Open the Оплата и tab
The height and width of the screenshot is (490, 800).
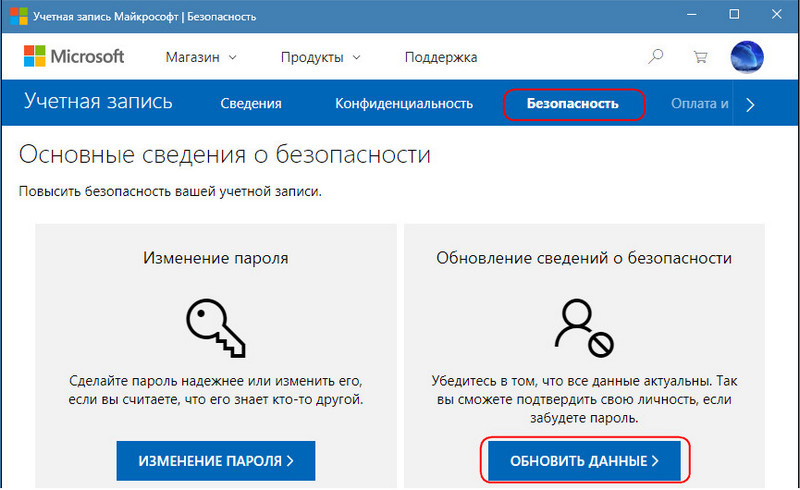coord(699,104)
